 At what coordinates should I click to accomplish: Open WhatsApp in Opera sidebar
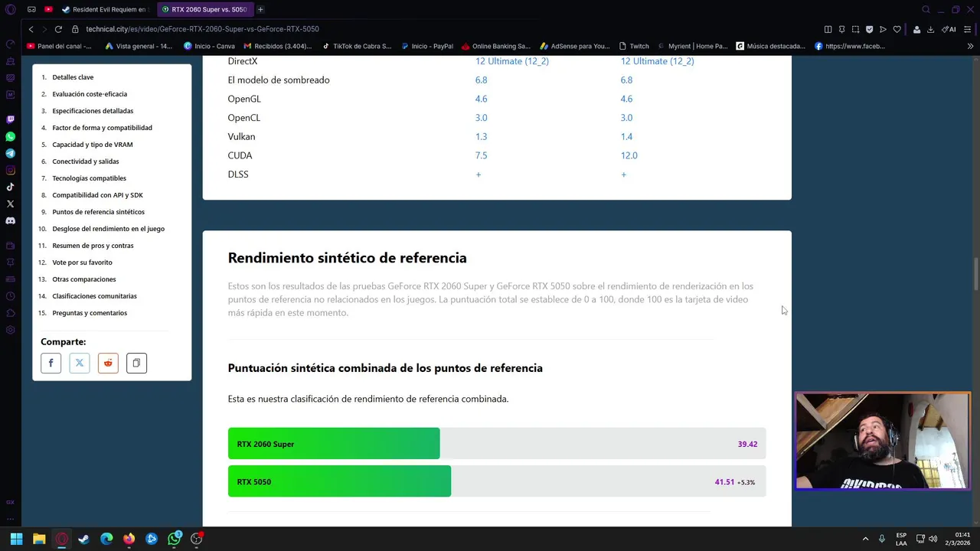click(x=10, y=136)
